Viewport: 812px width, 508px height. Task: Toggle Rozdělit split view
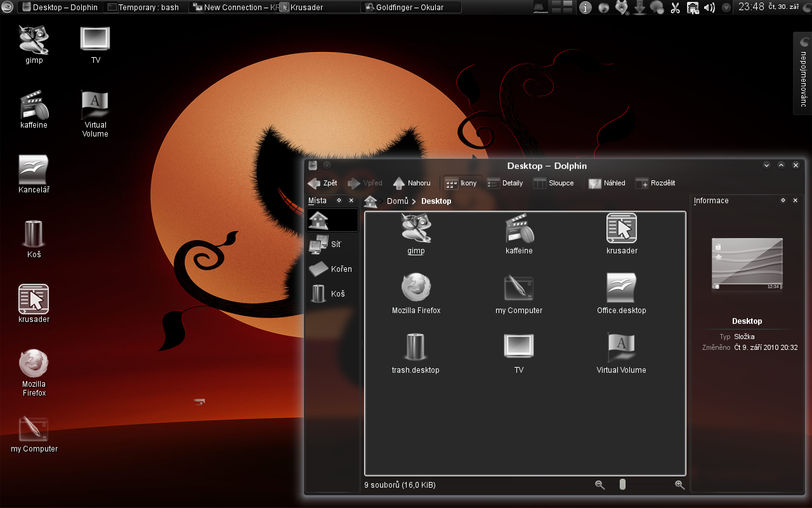[655, 183]
